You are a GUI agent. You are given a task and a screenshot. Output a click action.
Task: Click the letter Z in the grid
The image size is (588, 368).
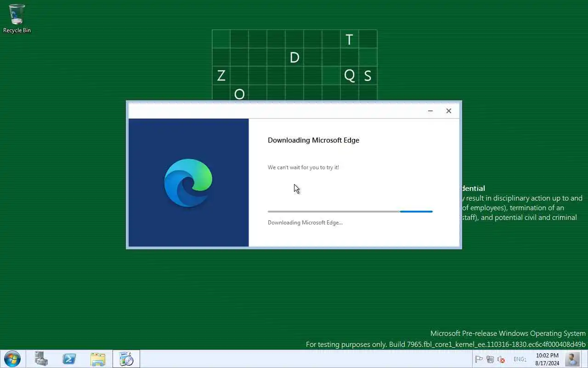[221, 75]
